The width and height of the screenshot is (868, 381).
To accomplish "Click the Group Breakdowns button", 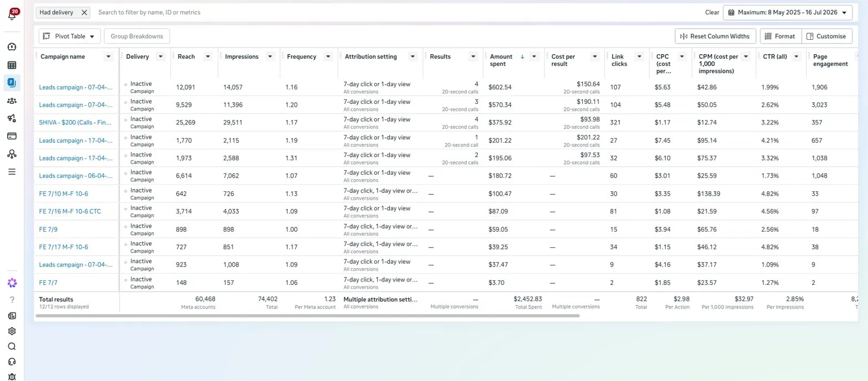I will [x=137, y=36].
